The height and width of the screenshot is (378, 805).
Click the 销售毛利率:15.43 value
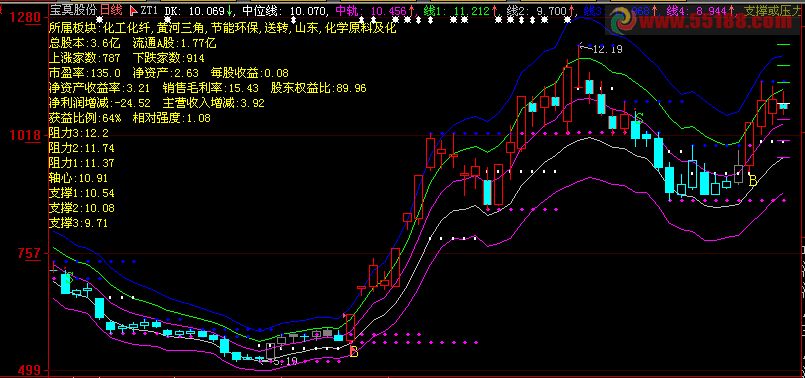pos(210,88)
